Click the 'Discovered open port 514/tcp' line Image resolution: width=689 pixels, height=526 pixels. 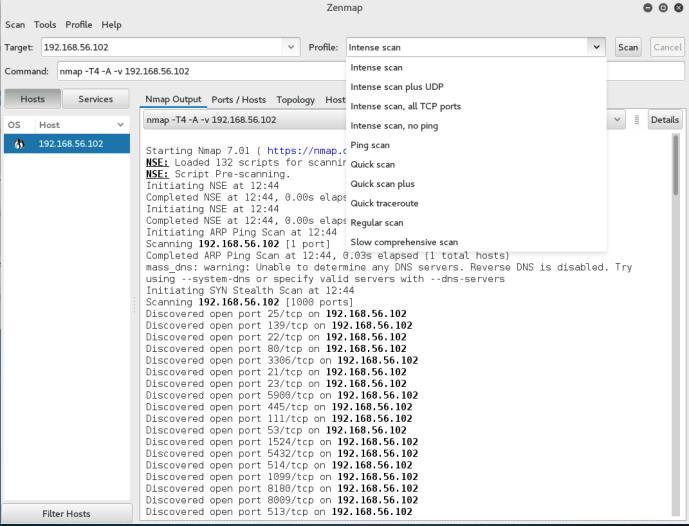279,465
